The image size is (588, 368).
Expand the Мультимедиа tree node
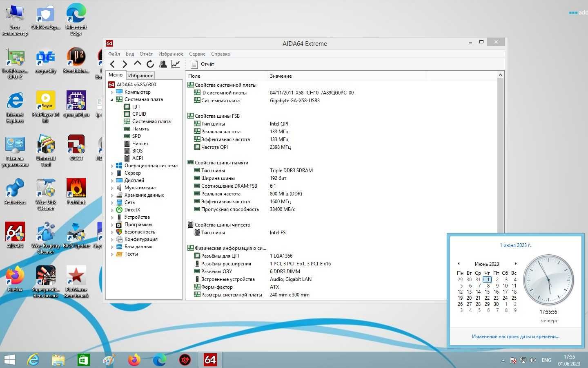coord(112,188)
